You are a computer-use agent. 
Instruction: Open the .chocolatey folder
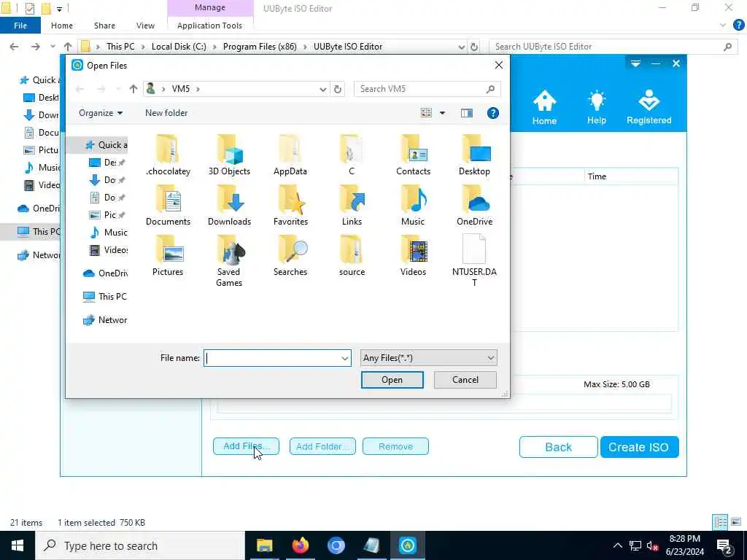168,155
